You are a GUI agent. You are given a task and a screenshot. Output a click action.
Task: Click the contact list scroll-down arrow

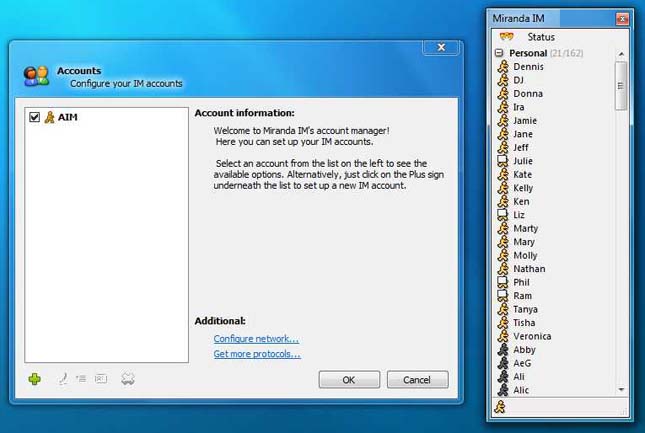[x=621, y=389]
